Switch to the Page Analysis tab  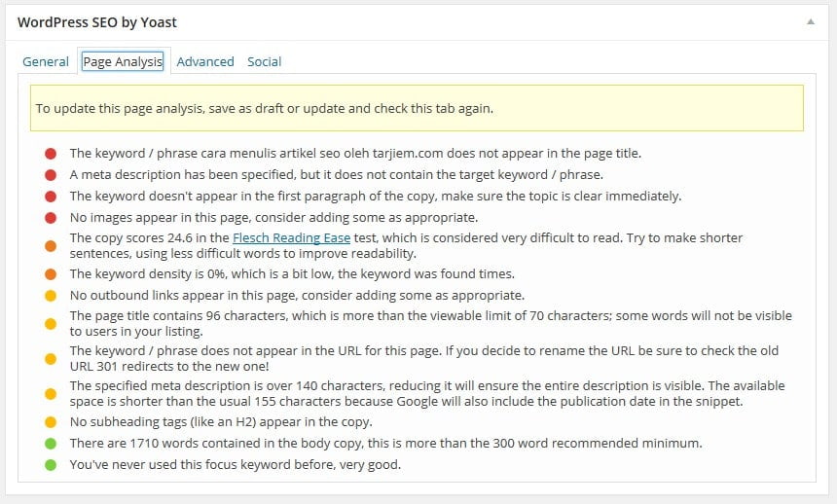tap(123, 61)
